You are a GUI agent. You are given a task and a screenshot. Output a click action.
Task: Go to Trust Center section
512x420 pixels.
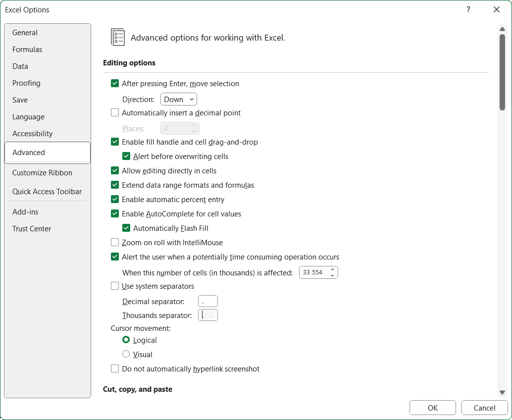[32, 229]
